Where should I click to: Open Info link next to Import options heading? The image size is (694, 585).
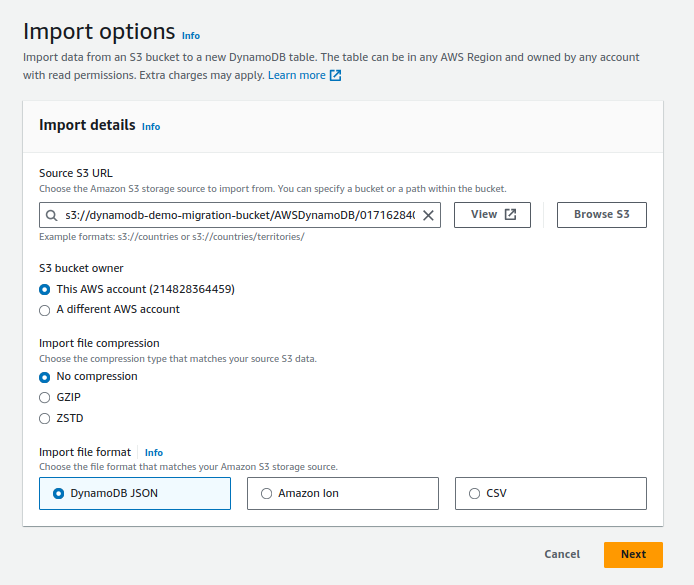(x=191, y=36)
